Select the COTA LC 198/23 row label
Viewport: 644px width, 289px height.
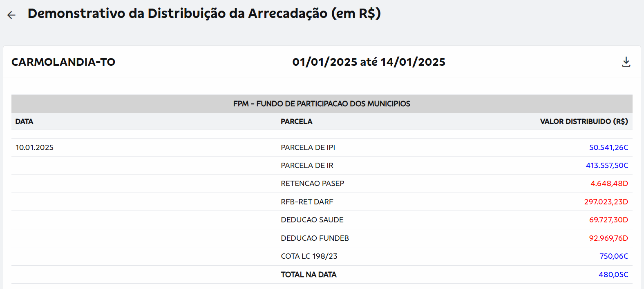pos(309,256)
